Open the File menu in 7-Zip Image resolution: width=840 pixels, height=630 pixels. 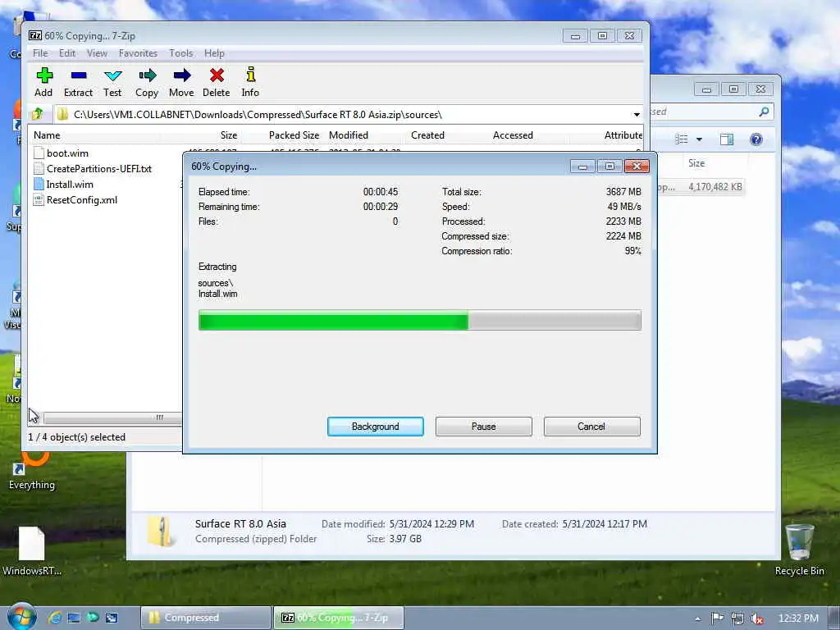tap(40, 53)
